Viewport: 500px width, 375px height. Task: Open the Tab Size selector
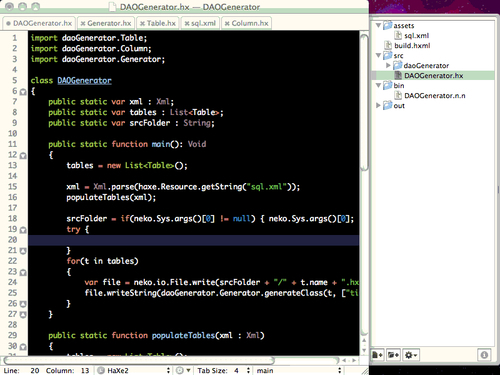pos(223,370)
